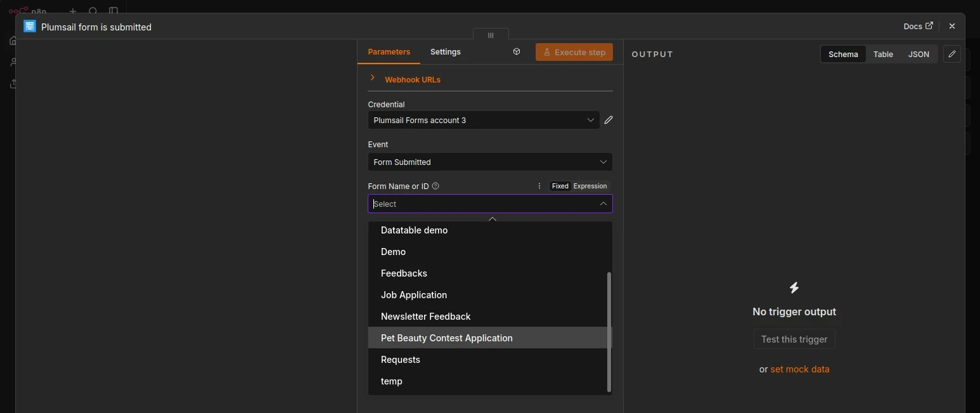Choose Demo from the form list
This screenshot has height=413, width=980.
(490, 252)
